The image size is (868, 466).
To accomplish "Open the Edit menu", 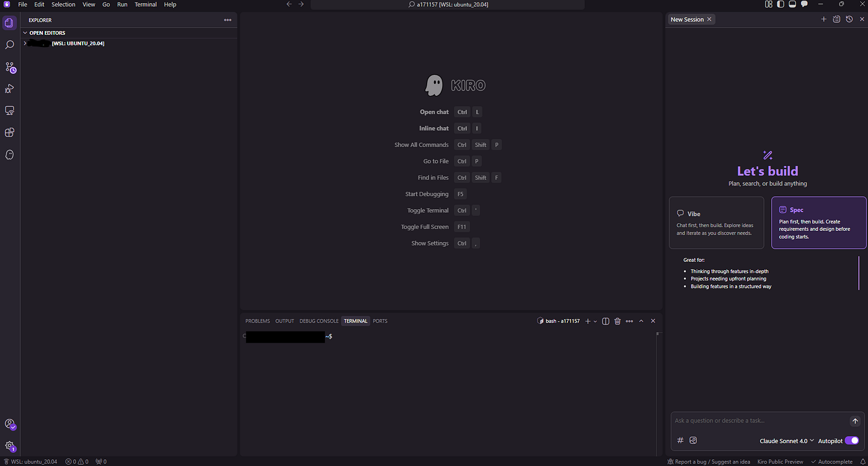I will click(39, 4).
